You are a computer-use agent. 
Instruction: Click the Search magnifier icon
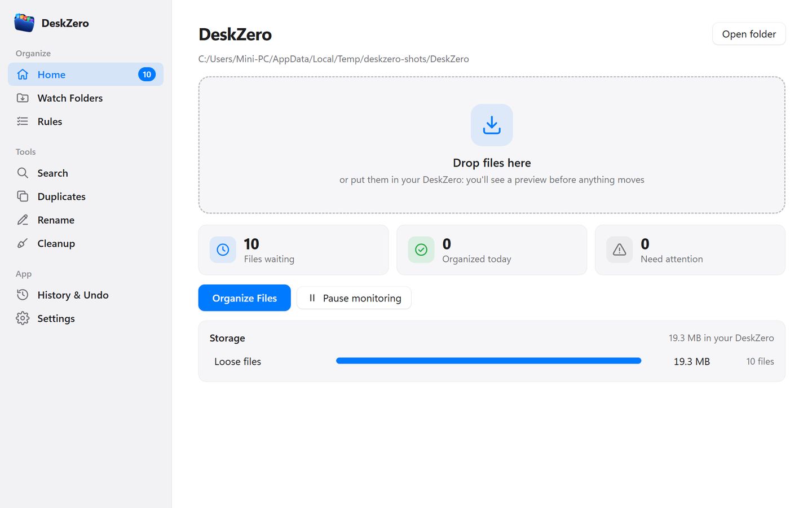click(23, 173)
